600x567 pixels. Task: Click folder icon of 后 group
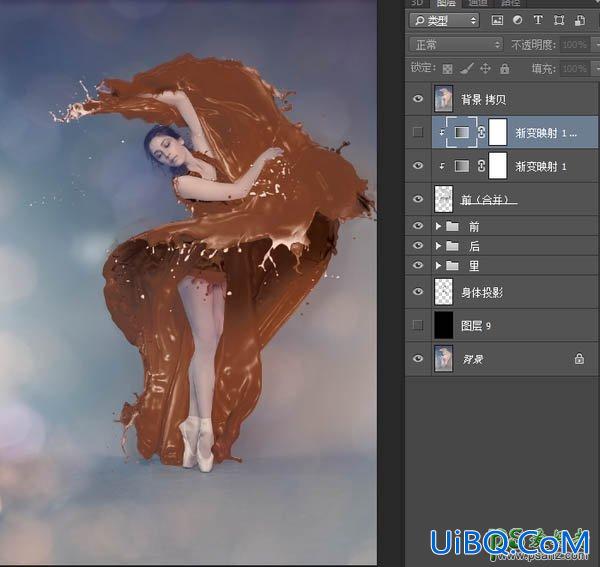tap(452, 246)
